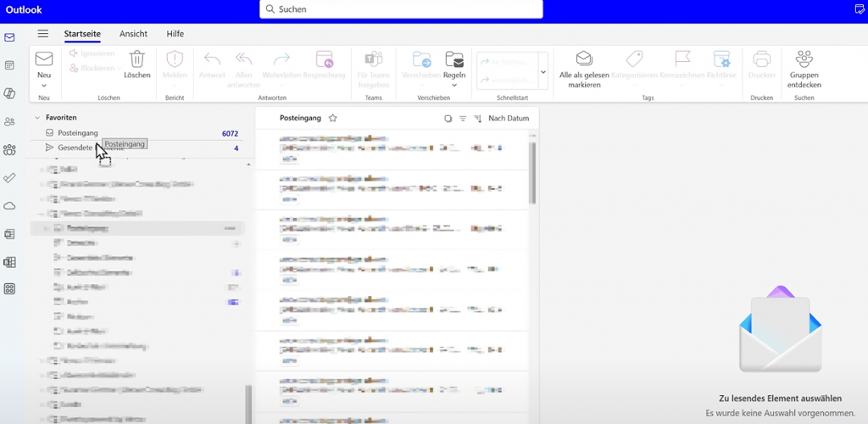
Task: Click the Ignorieren ribbon button
Action: pos(92,53)
